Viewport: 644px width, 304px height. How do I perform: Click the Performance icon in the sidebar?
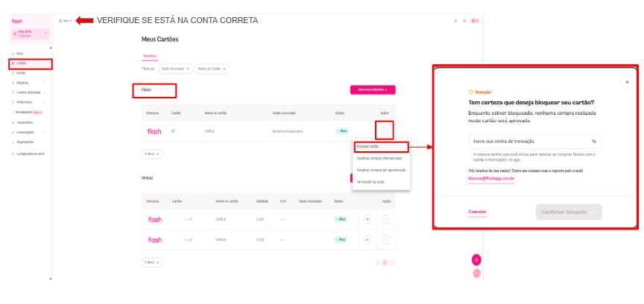(x=13, y=102)
